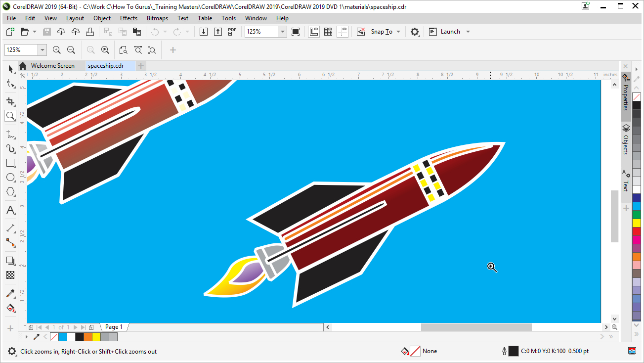The image size is (644, 363).
Task: Select the Ellipse tool
Action: click(x=10, y=177)
